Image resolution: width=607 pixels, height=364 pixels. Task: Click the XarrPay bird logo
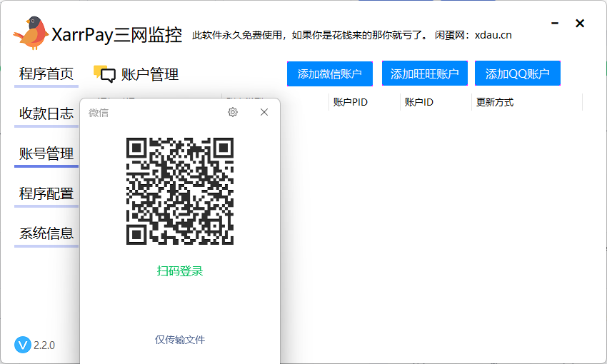(31, 33)
